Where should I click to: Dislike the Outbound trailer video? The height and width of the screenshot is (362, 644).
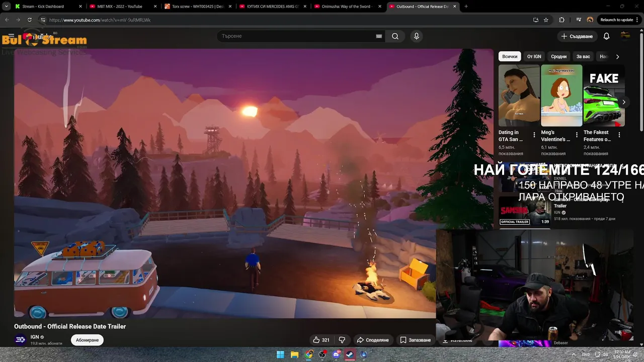pyautogui.click(x=342, y=340)
